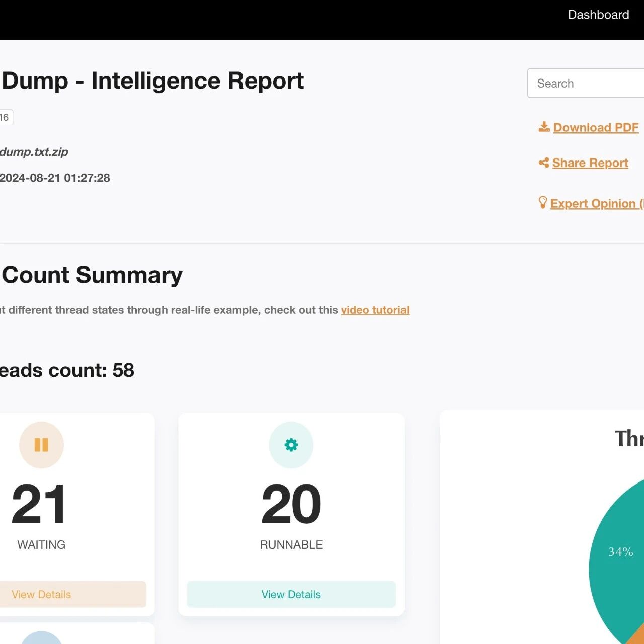Open the Share Report link
Screen dimensions: 644x644
(590, 163)
